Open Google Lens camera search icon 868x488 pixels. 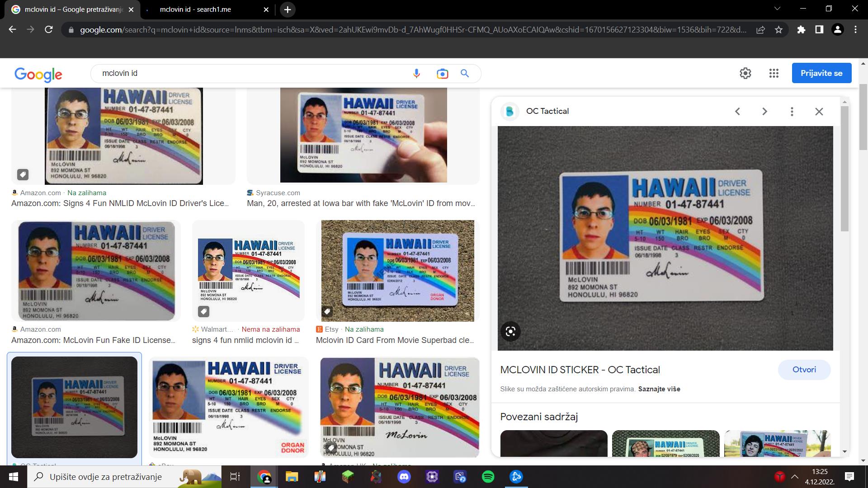(x=442, y=74)
